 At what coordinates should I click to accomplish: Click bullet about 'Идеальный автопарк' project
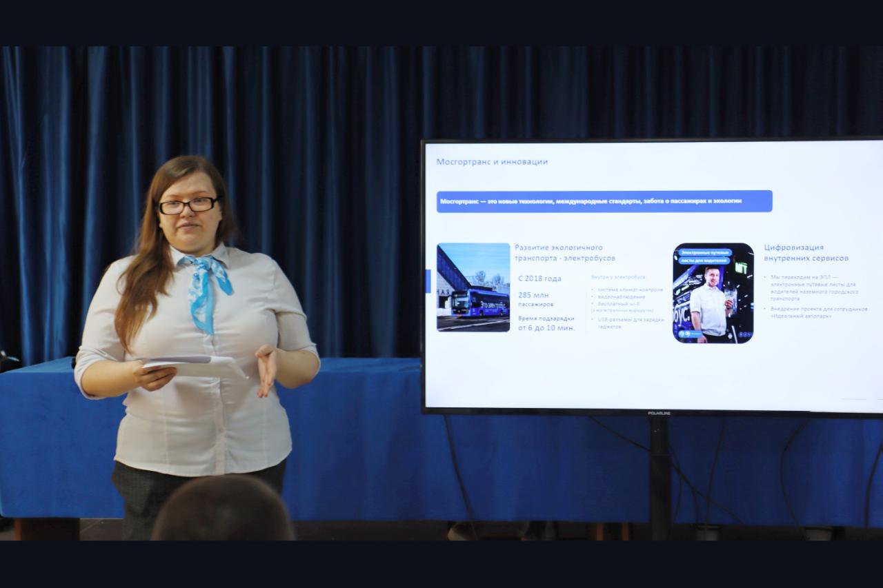(x=816, y=312)
